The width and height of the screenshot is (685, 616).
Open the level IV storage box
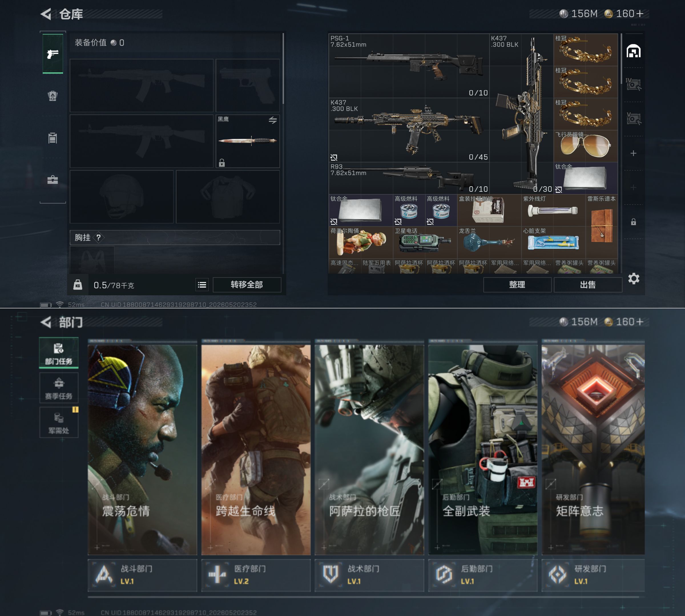click(633, 84)
